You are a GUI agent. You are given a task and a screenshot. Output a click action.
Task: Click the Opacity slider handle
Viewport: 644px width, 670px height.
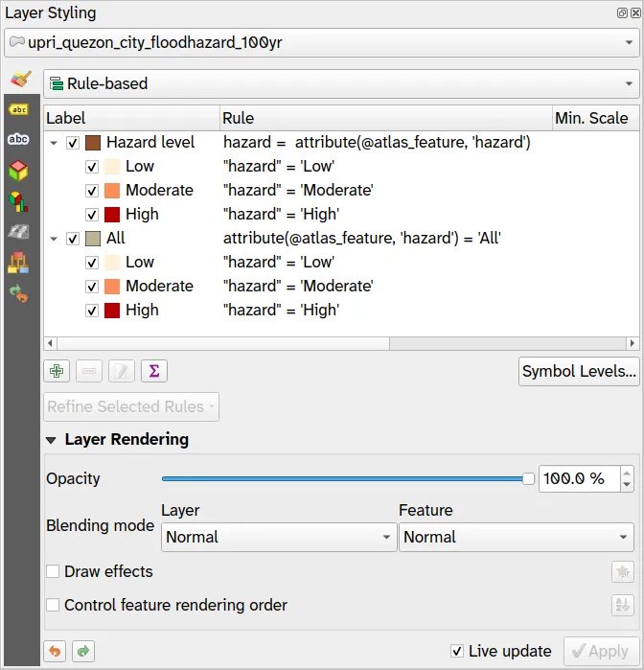[527, 479]
